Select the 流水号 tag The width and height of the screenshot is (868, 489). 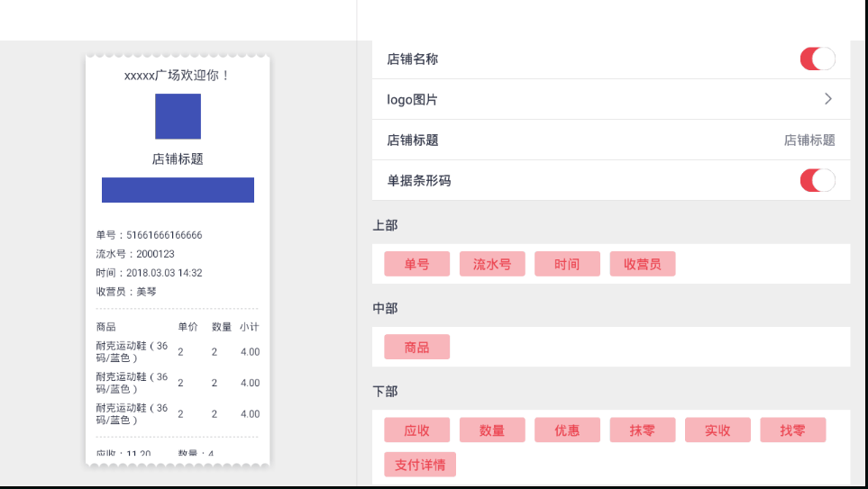492,264
